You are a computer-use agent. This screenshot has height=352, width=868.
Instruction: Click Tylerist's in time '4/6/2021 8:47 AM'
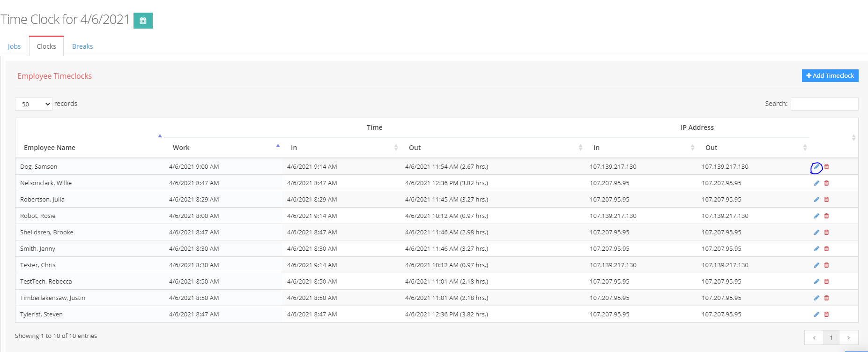(x=312, y=315)
